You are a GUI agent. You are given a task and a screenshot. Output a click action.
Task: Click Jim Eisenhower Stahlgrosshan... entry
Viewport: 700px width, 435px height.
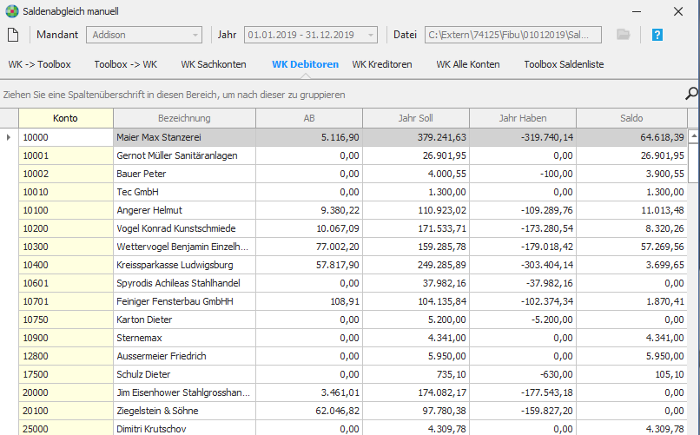click(183, 393)
